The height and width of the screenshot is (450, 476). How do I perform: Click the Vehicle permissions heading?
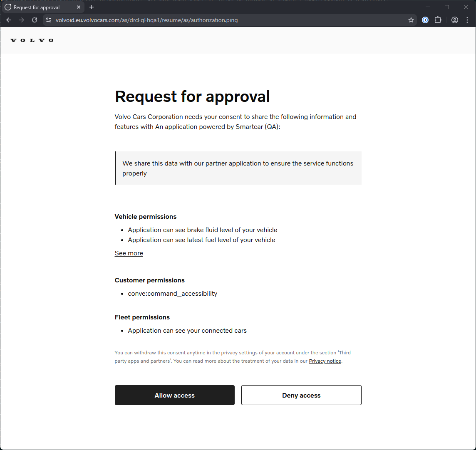[x=145, y=217]
